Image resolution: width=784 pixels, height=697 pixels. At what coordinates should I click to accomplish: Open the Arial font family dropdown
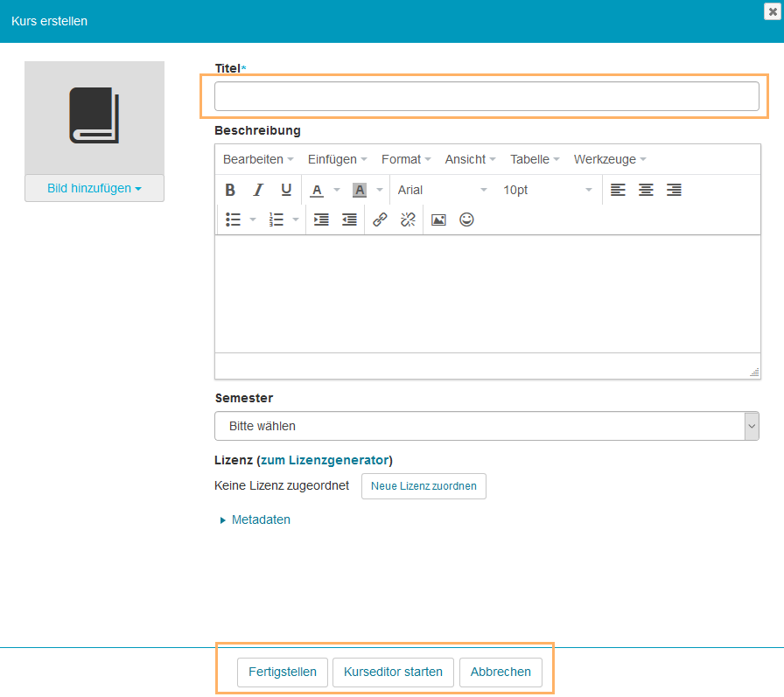[x=442, y=190]
